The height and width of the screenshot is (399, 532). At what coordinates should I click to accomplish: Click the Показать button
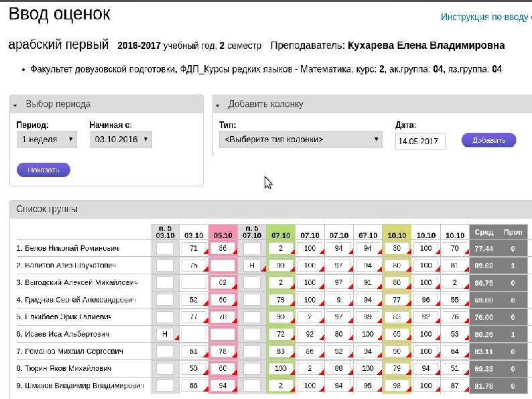(44, 170)
